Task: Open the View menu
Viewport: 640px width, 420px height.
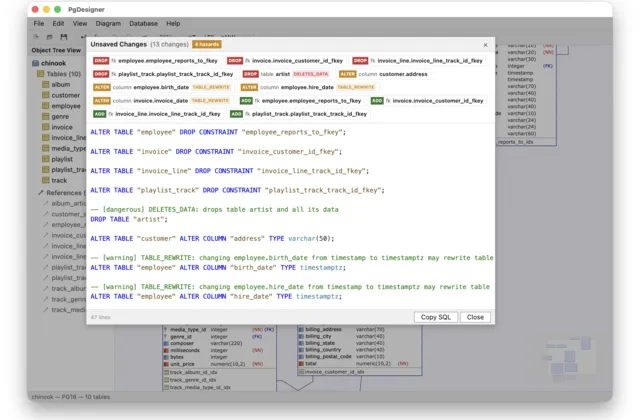Action: [x=80, y=24]
